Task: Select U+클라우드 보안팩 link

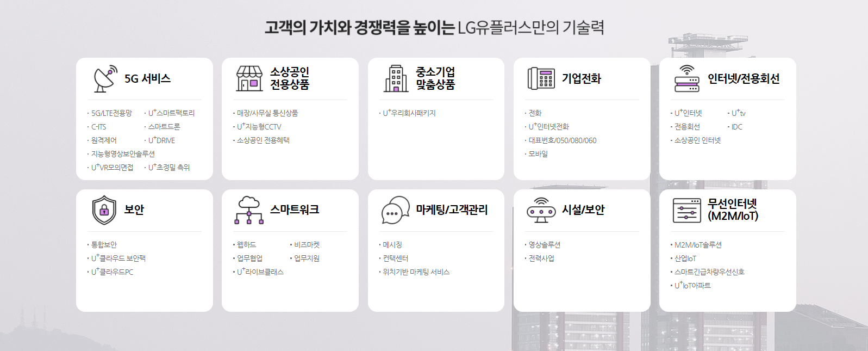Action: (x=118, y=258)
